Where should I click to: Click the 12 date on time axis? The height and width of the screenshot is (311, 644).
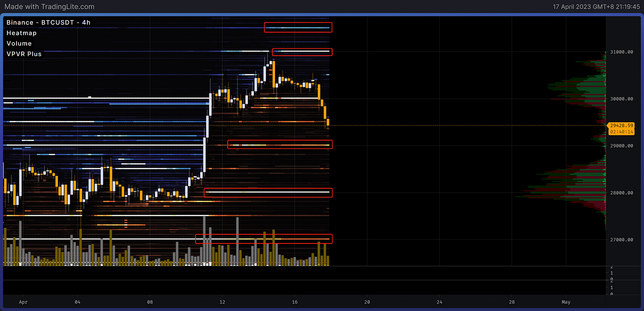pyautogui.click(x=222, y=302)
